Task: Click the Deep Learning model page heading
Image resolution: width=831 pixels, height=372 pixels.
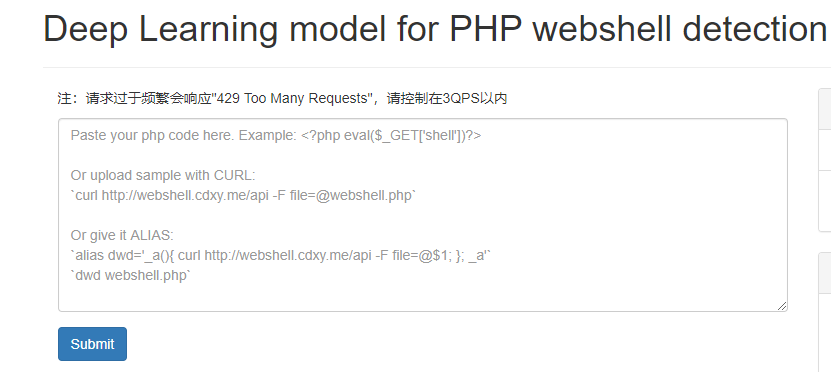Action: tap(435, 28)
